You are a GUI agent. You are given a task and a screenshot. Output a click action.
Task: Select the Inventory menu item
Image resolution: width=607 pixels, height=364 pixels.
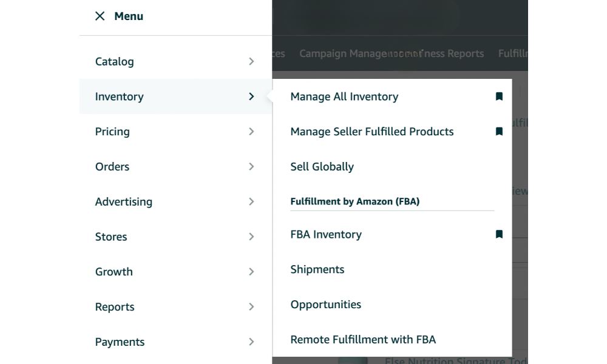pos(120,96)
